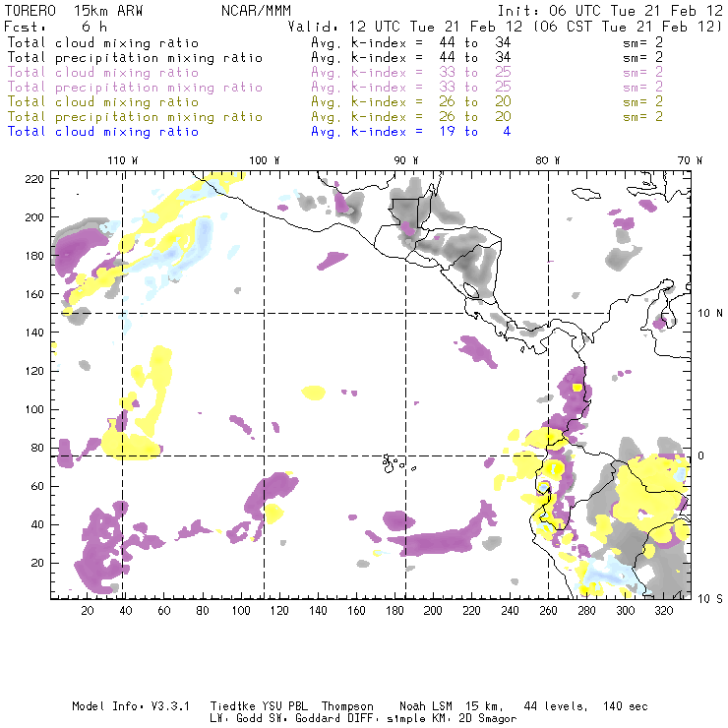
Task: Click purple 'Total precipitation mixing ratio' legend line
Action: [135, 88]
